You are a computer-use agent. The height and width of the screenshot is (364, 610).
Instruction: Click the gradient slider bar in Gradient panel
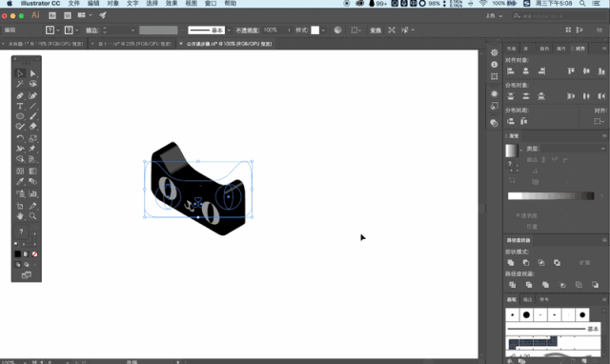point(551,196)
